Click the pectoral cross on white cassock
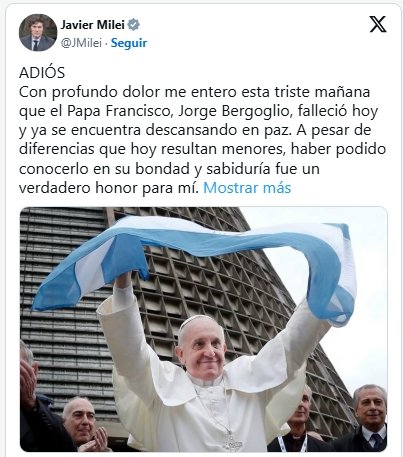The height and width of the screenshot is (457, 403). (x=231, y=443)
